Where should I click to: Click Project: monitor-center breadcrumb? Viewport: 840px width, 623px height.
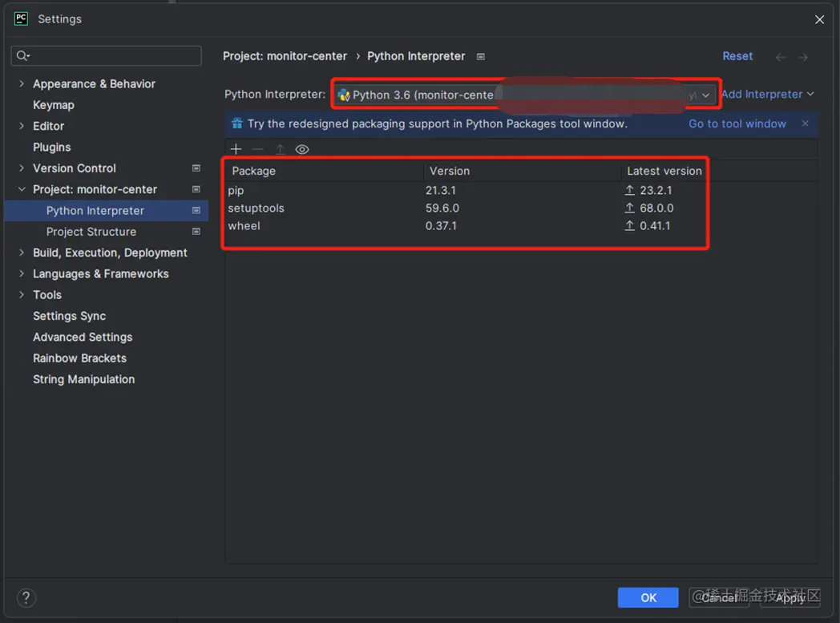[285, 56]
